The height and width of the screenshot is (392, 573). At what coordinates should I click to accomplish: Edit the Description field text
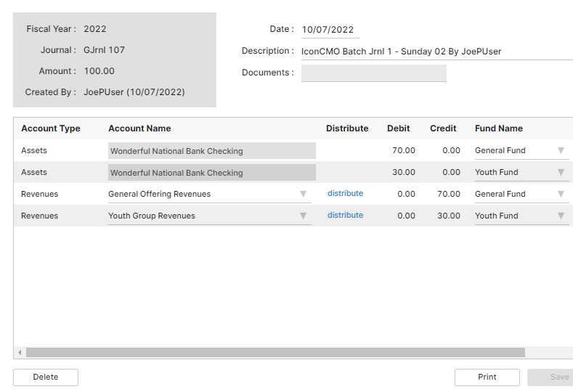pos(437,52)
